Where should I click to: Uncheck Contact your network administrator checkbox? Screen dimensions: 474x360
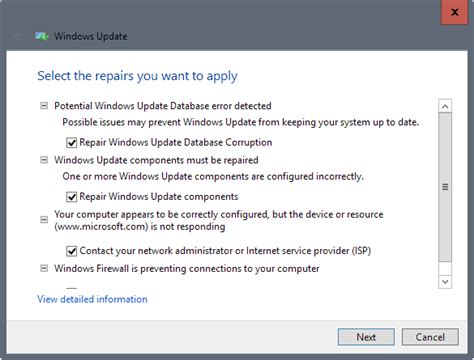click(71, 251)
